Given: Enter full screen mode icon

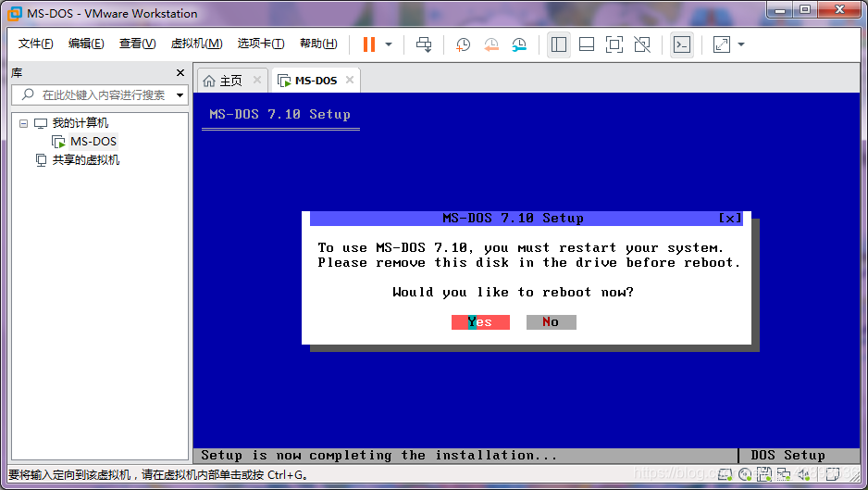Looking at the screenshot, I should click(x=614, y=44).
